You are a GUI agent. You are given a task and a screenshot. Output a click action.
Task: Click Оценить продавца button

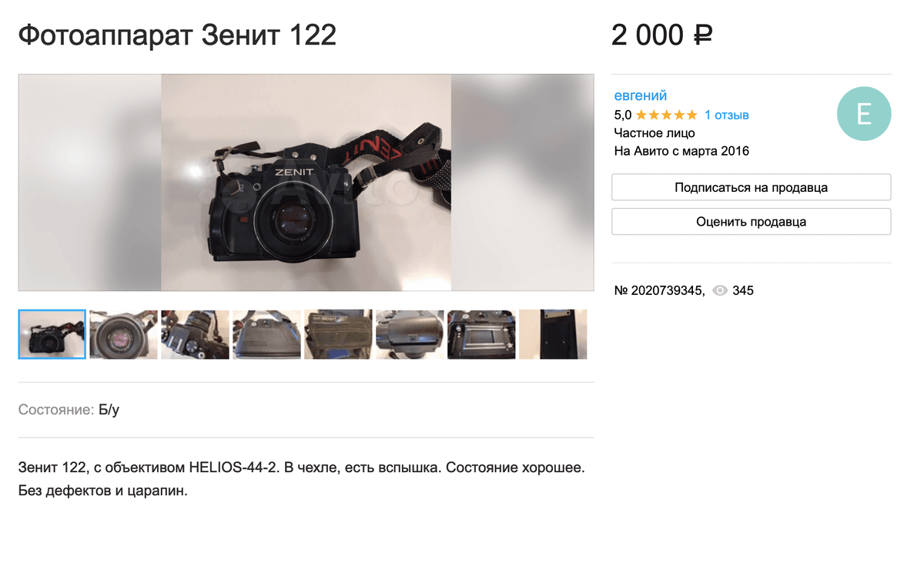pyautogui.click(x=752, y=222)
